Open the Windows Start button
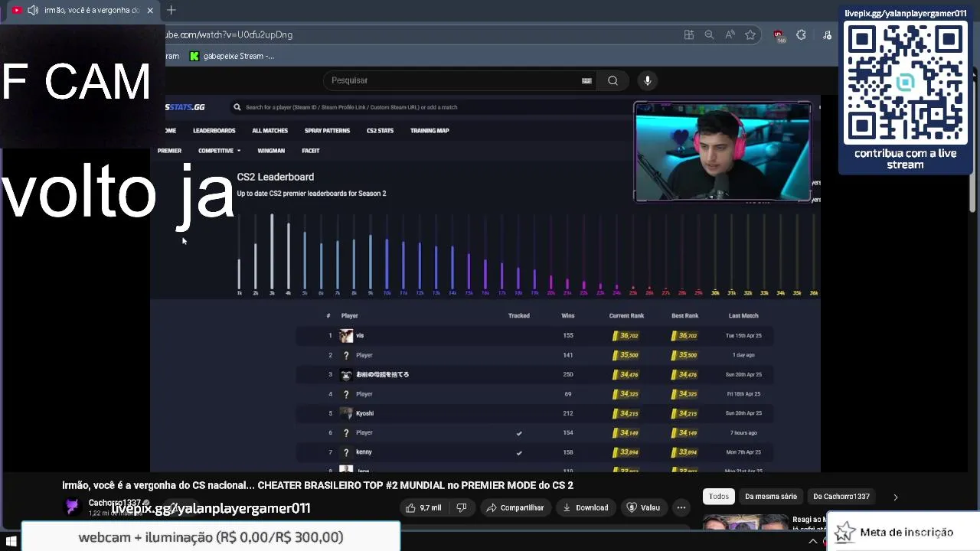 [11, 542]
